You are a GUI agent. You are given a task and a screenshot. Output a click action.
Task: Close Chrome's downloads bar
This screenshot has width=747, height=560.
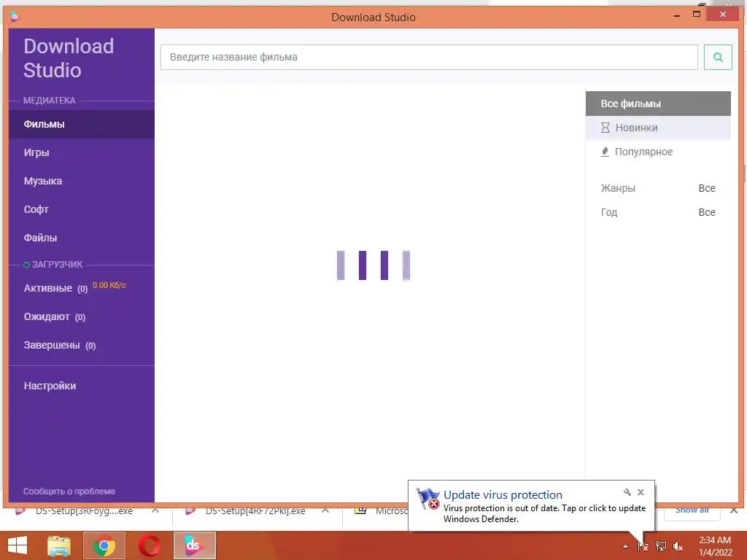tap(734, 510)
